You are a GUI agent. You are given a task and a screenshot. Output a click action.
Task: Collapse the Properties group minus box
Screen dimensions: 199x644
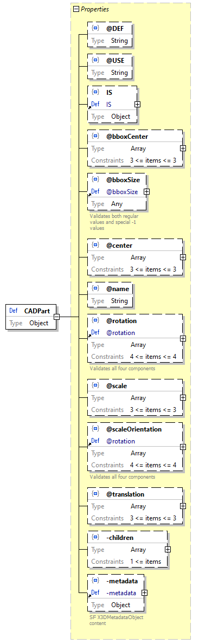[x=76, y=9]
